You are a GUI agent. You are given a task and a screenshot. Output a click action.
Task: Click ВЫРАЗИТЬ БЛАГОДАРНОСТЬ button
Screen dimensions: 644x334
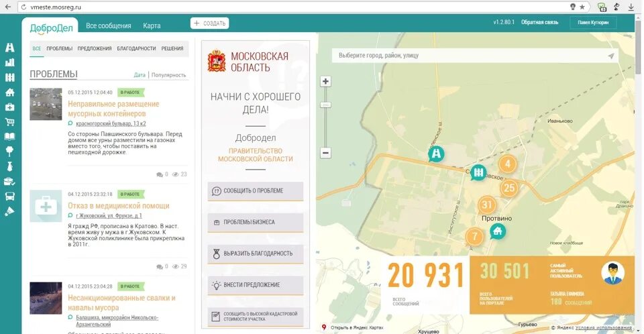tap(256, 254)
